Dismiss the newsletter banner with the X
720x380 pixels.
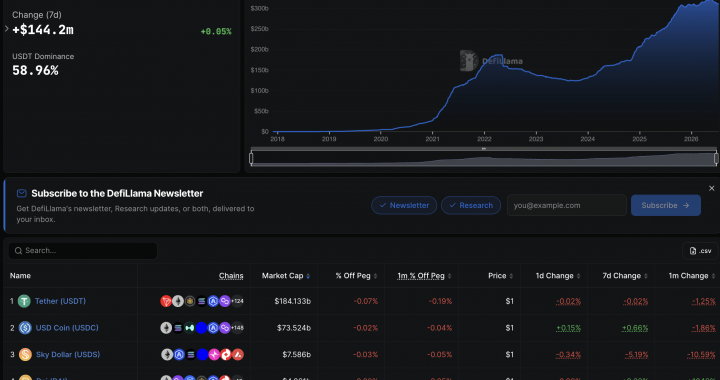coord(711,188)
